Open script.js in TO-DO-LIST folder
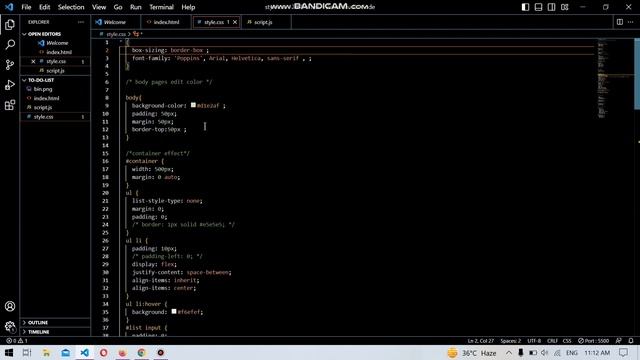Viewport: 640px width, 360px height. point(42,107)
